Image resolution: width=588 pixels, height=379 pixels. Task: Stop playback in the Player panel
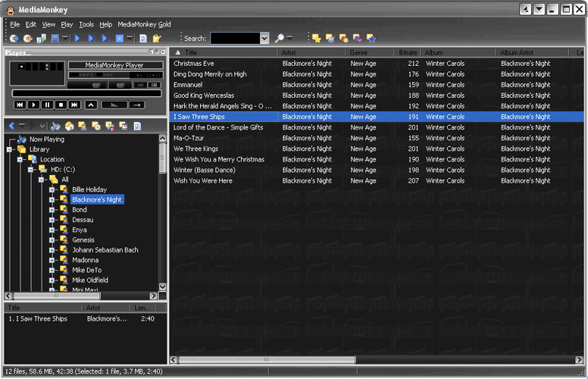[x=61, y=105]
